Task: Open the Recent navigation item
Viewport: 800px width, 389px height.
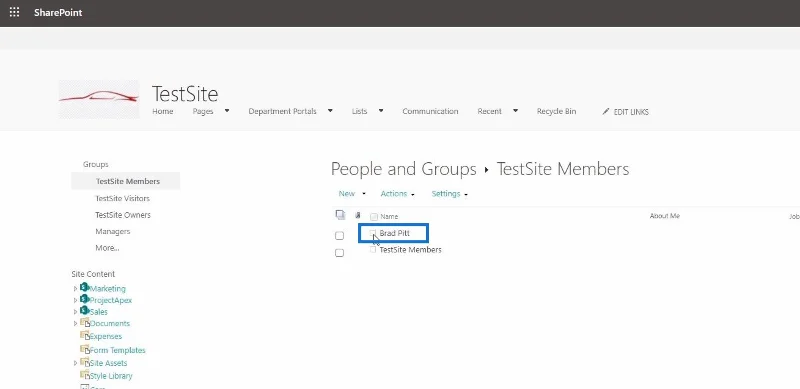Action: coord(490,111)
